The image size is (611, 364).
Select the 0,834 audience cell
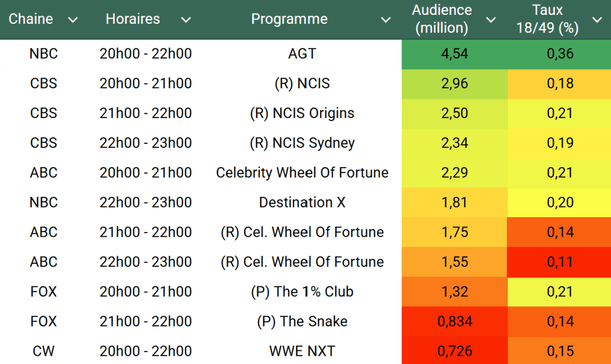(455, 321)
